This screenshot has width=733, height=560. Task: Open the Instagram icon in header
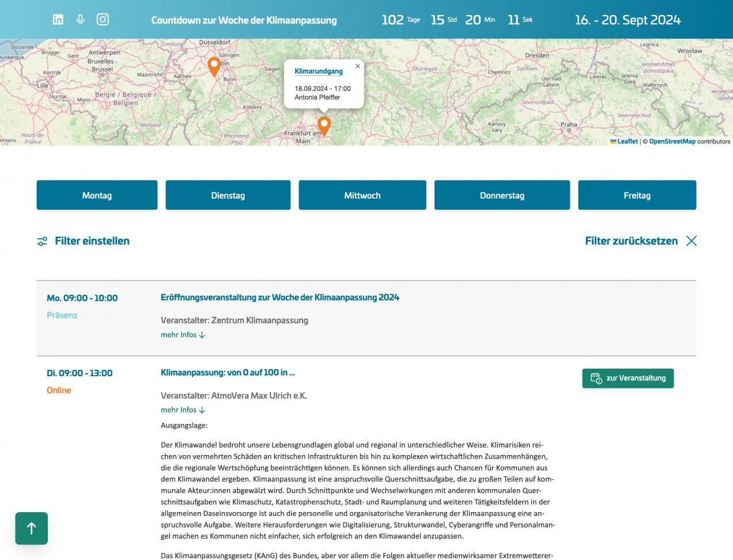coord(103,20)
